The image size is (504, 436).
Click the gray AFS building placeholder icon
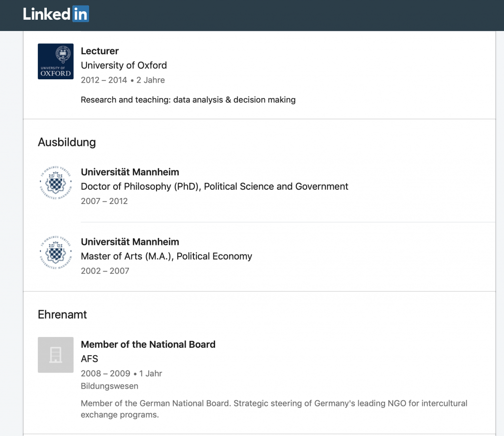click(56, 355)
